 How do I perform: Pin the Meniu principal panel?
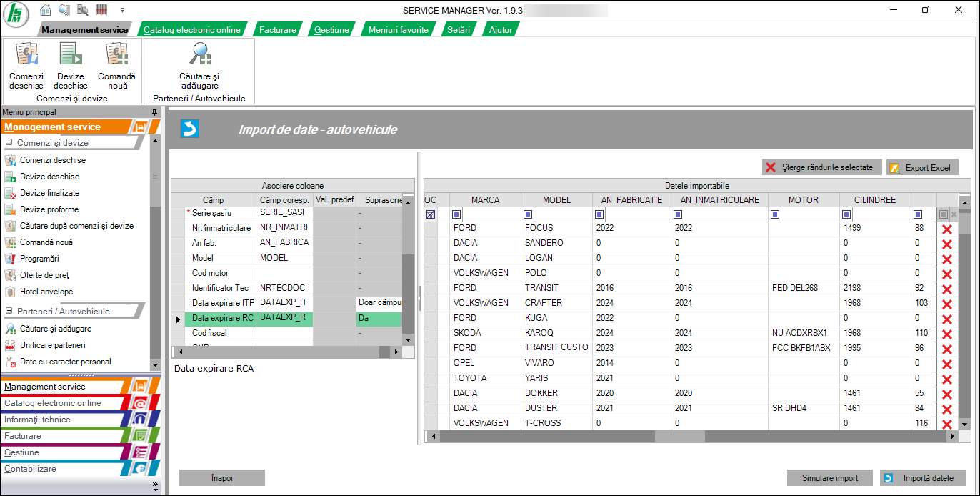154,112
